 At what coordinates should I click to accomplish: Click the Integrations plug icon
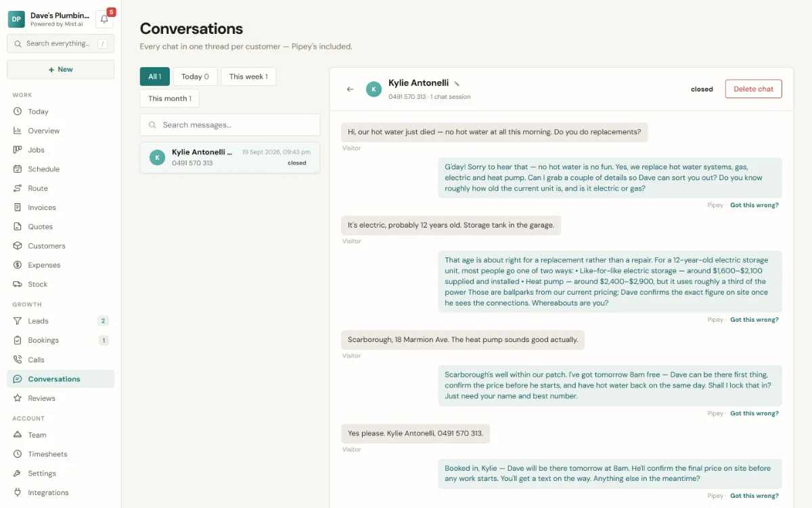(x=18, y=492)
